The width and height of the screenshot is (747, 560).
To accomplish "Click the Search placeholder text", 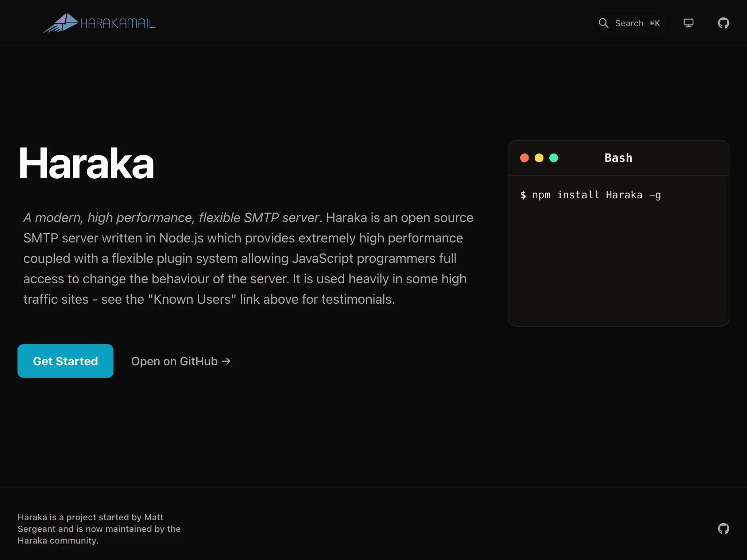I will tap(629, 23).
